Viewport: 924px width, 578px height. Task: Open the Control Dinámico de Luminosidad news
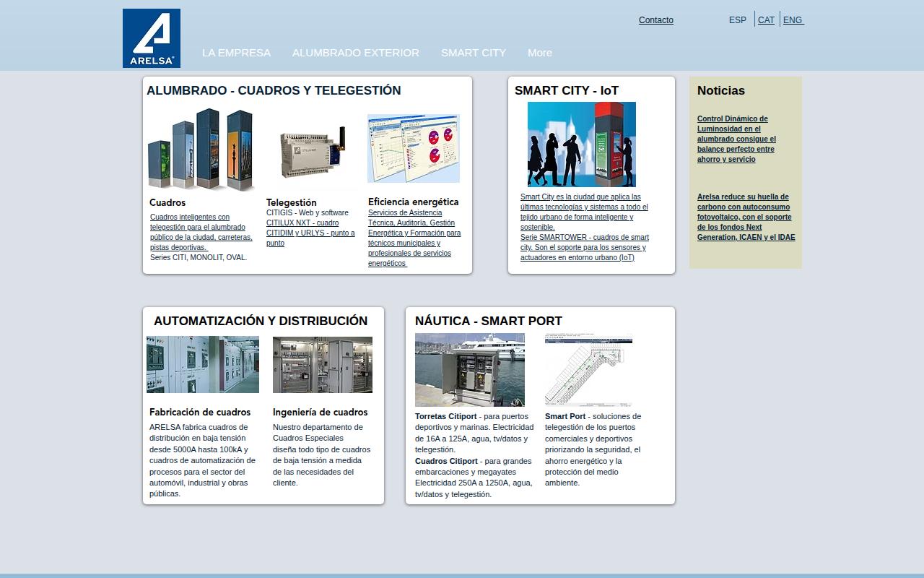736,139
